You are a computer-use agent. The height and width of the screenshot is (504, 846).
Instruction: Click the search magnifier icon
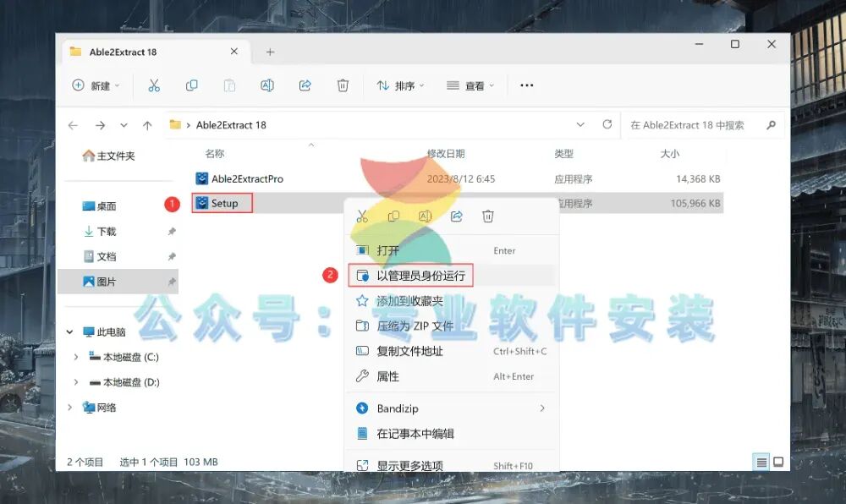click(771, 125)
